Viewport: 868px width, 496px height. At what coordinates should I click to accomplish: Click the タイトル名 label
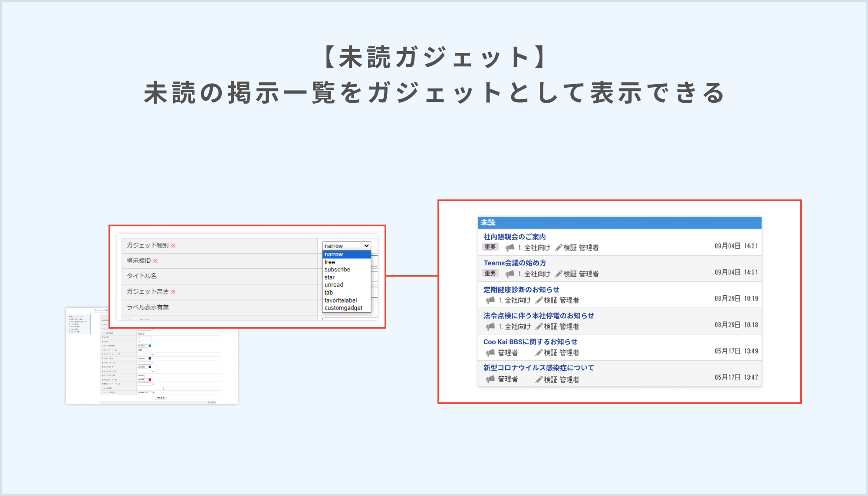(x=142, y=276)
